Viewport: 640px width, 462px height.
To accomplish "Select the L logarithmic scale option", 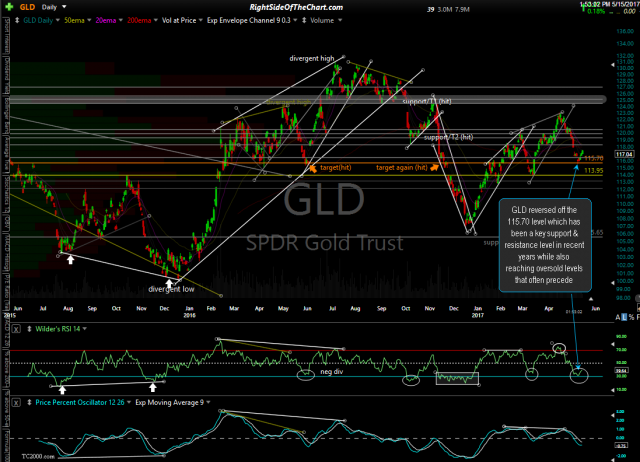I will 624,317.
